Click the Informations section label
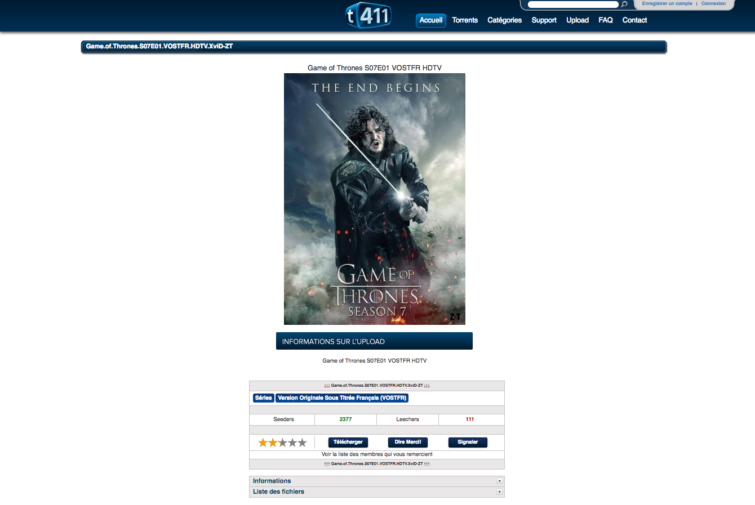755x505 pixels. (x=272, y=481)
